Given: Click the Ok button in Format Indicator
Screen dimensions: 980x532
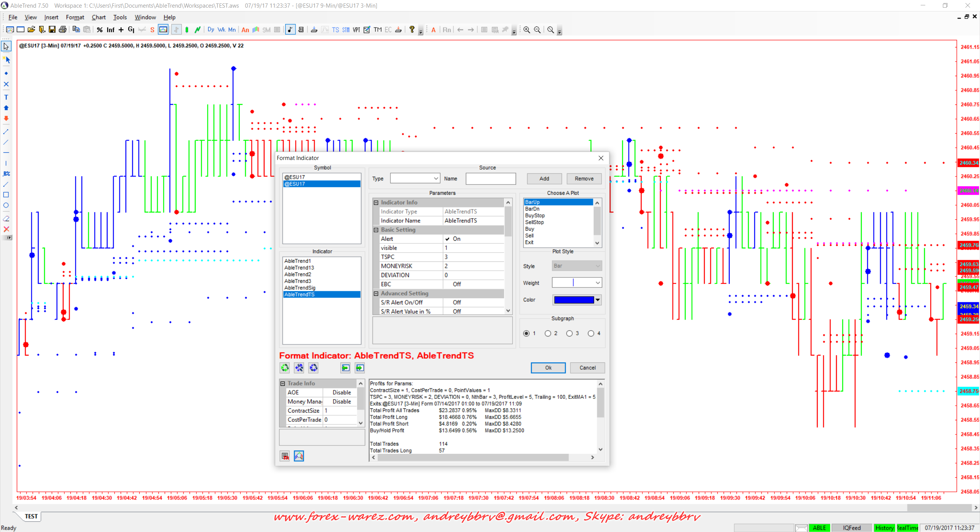Looking at the screenshot, I should click(548, 368).
